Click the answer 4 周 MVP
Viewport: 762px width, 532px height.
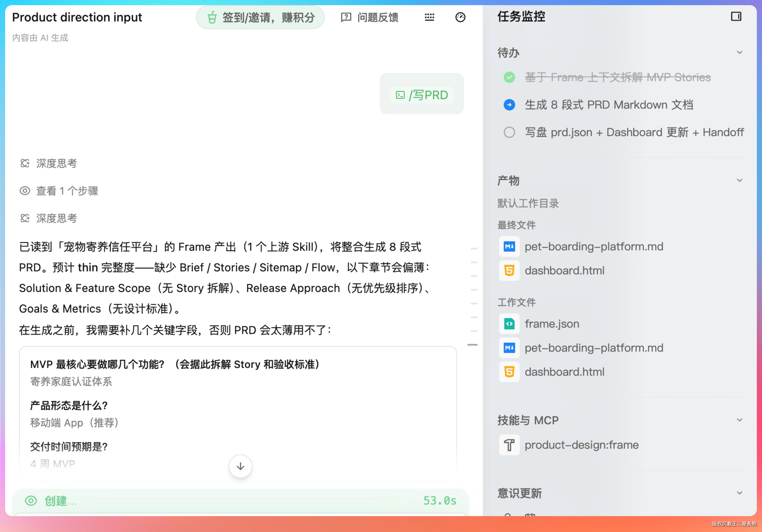(52, 464)
